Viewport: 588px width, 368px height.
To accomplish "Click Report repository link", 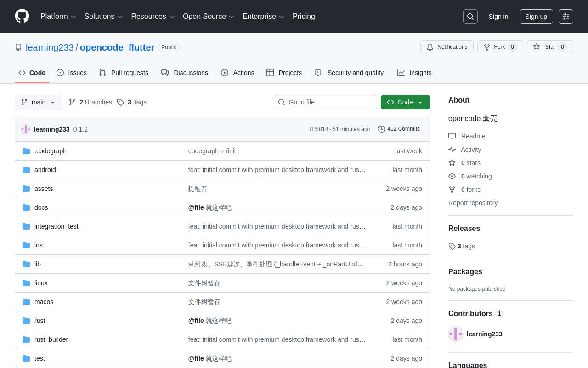I will coord(473,203).
